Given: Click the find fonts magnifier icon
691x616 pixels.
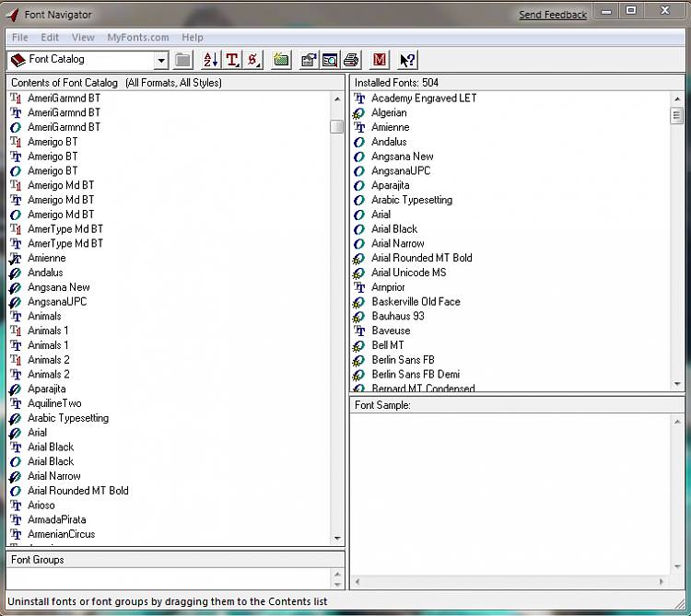Looking at the screenshot, I should pyautogui.click(x=330, y=60).
